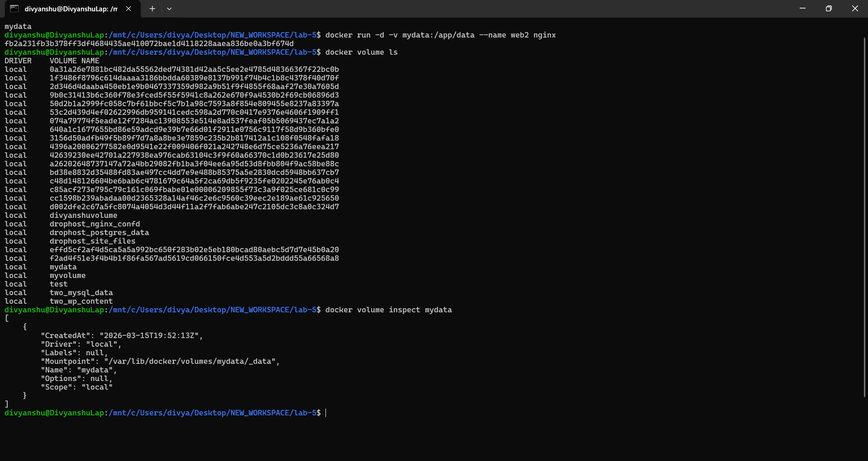Expand the new tab profile dropdown chevron
Viewport: 868px width, 461px height.
(169, 9)
